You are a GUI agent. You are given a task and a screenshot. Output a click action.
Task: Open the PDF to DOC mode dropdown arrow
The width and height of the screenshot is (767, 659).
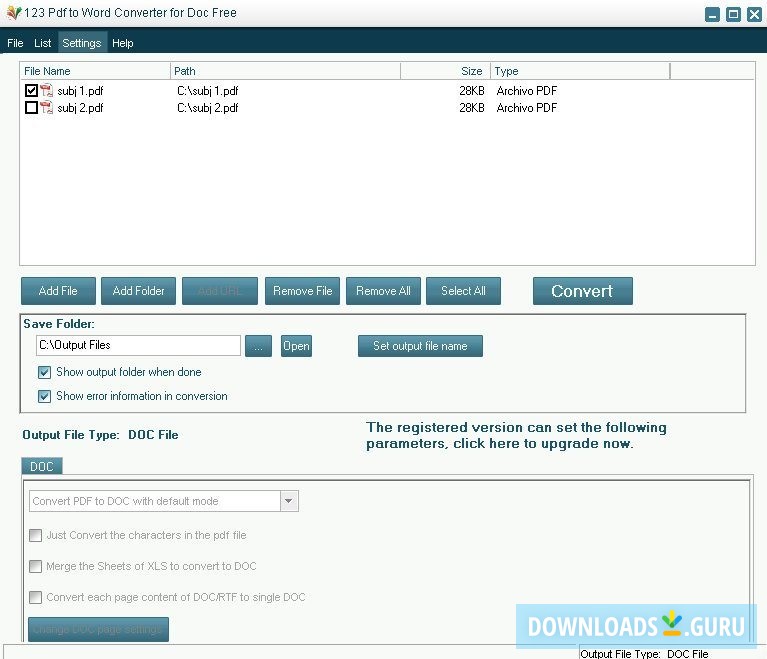coord(289,501)
